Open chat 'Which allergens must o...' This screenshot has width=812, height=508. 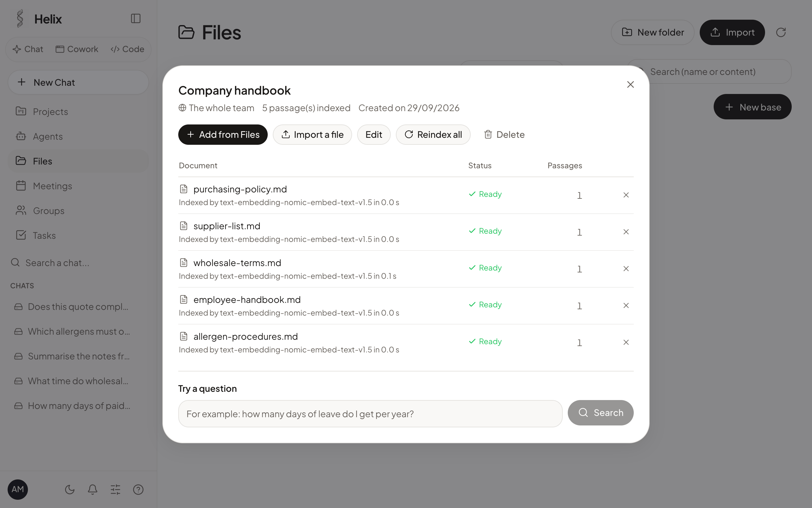[x=78, y=331]
